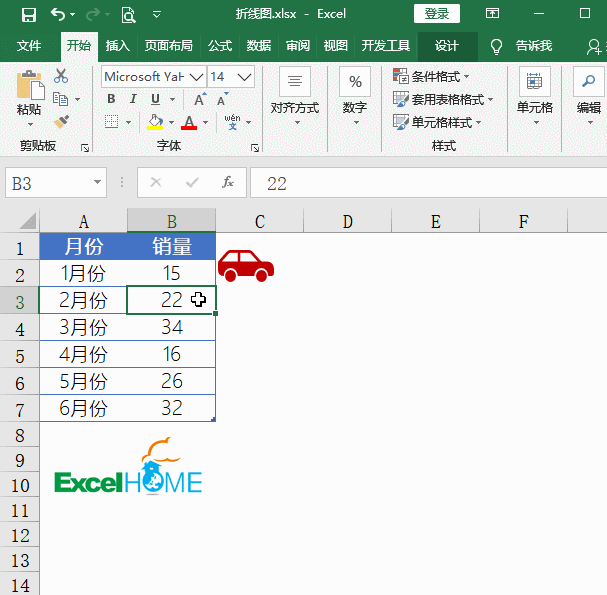Select the ExcelHOME logo image
This screenshot has width=607, height=595.
tap(128, 466)
